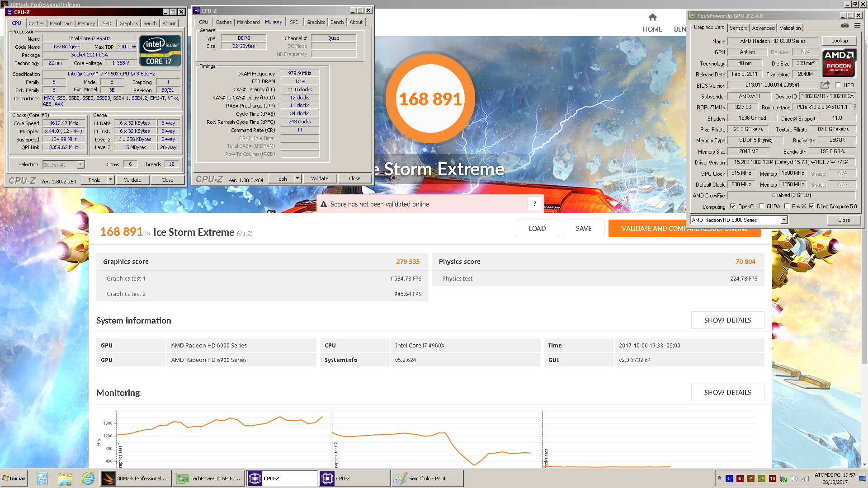This screenshot has height=488, width=868.
Task: Open the GPU selection dropdown in GPU-Z
Action: pyautogui.click(x=784, y=220)
